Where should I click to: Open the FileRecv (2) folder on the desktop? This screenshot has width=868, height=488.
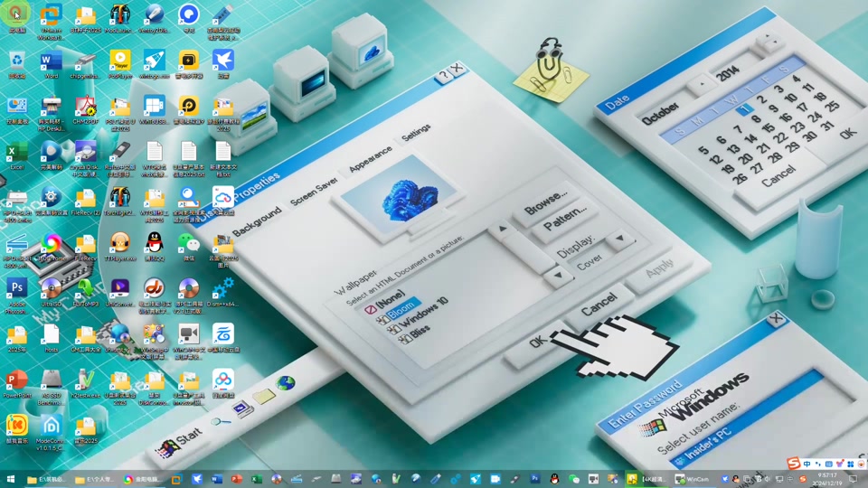[86, 202]
